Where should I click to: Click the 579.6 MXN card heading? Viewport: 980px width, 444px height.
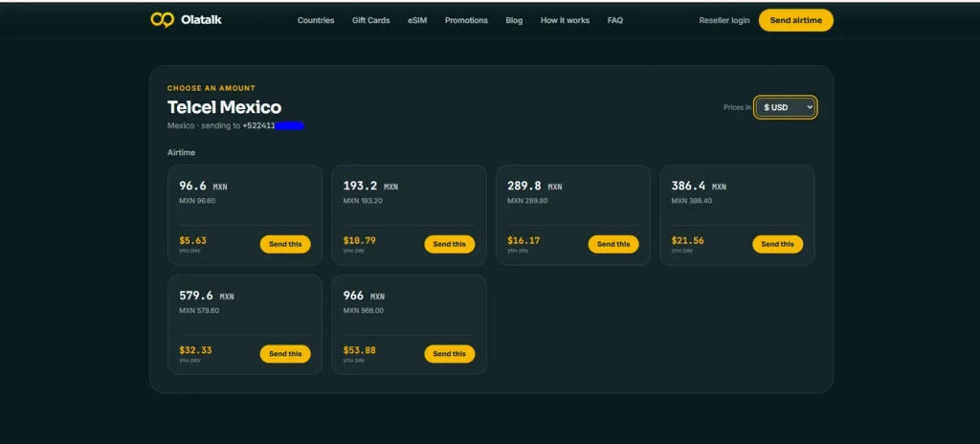click(x=207, y=296)
